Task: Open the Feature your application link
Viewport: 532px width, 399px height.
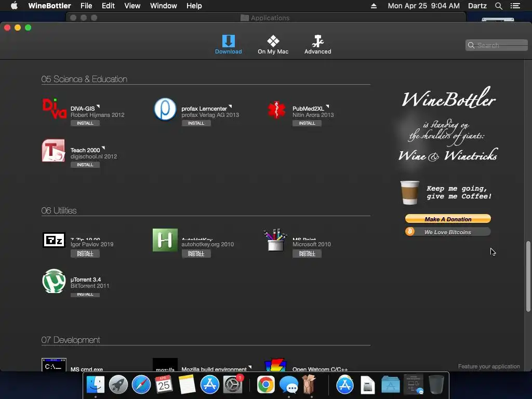Action: coord(488,366)
